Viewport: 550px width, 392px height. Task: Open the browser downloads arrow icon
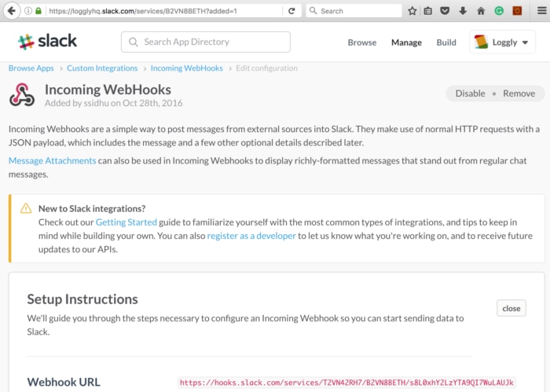[463, 11]
